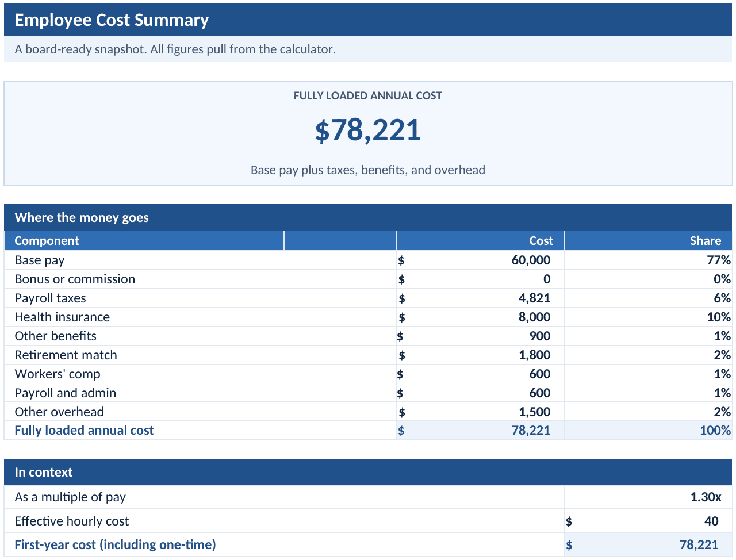Click the 10% share cell
Screen dimensions: 736x560
click(648, 317)
